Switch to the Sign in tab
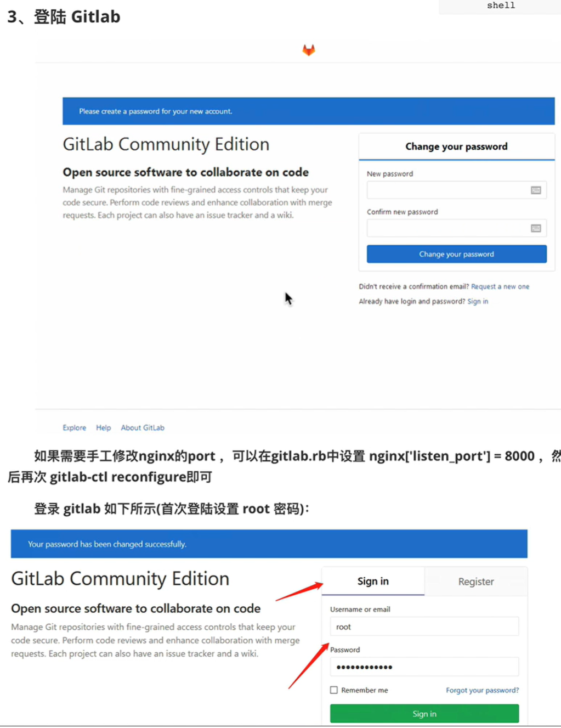561x728 pixels. (x=373, y=582)
